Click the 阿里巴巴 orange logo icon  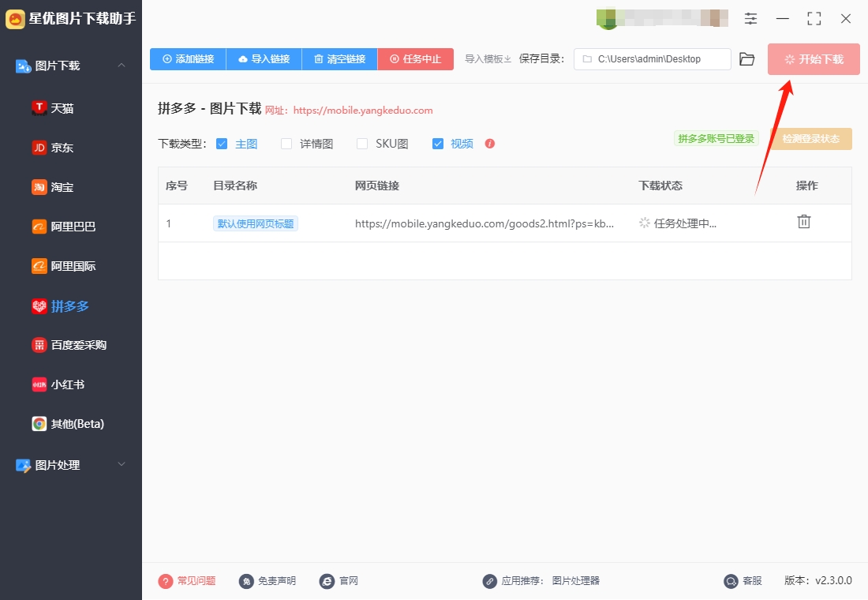[39, 227]
